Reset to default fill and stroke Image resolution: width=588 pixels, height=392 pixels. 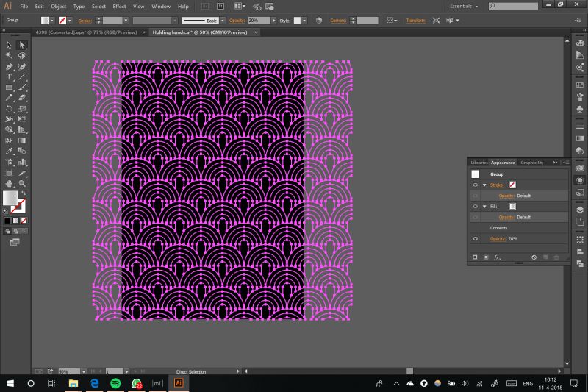(6, 211)
